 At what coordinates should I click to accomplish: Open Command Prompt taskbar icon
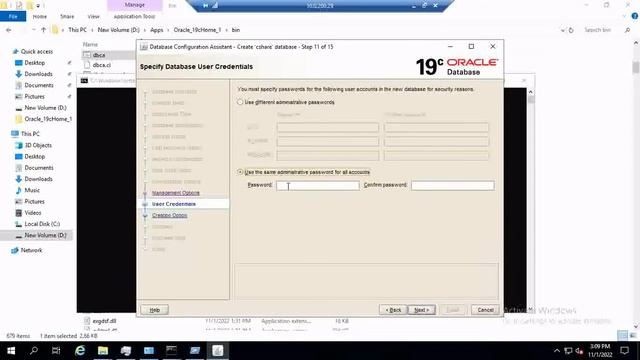[x=171, y=351]
